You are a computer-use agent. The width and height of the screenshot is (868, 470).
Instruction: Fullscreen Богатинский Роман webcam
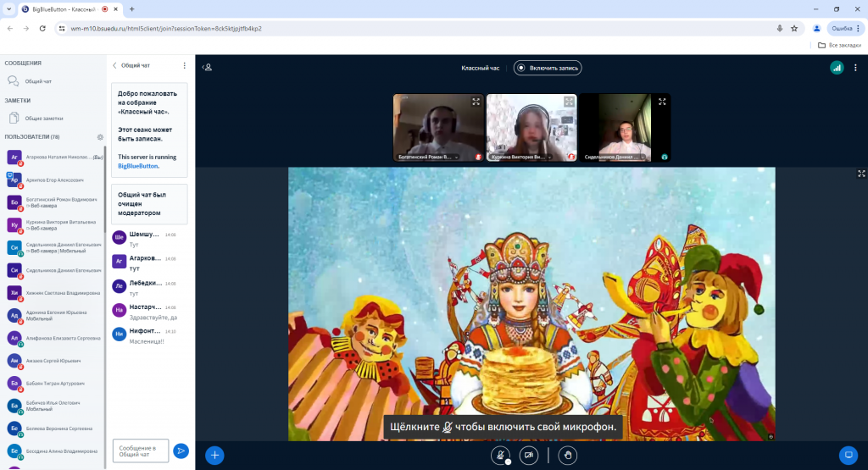476,102
